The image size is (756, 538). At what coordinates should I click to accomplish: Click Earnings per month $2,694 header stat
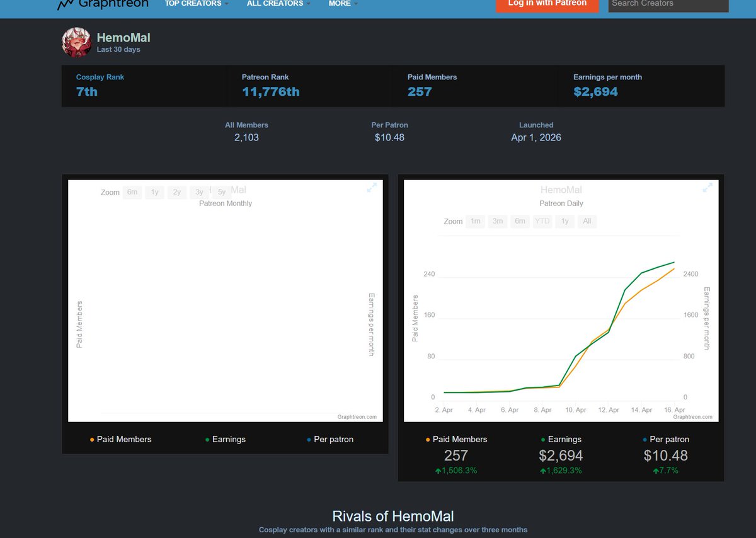[595, 92]
